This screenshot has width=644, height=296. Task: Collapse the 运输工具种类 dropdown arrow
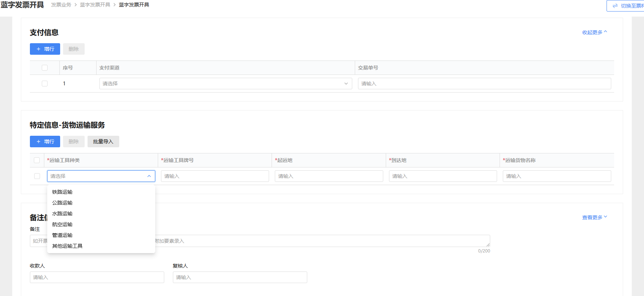(x=149, y=176)
